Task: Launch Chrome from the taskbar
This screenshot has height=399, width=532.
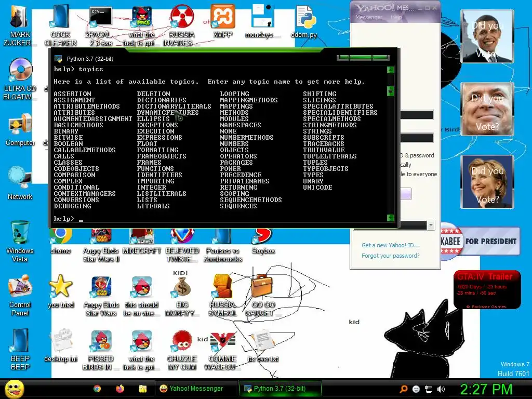Action: pos(97,389)
